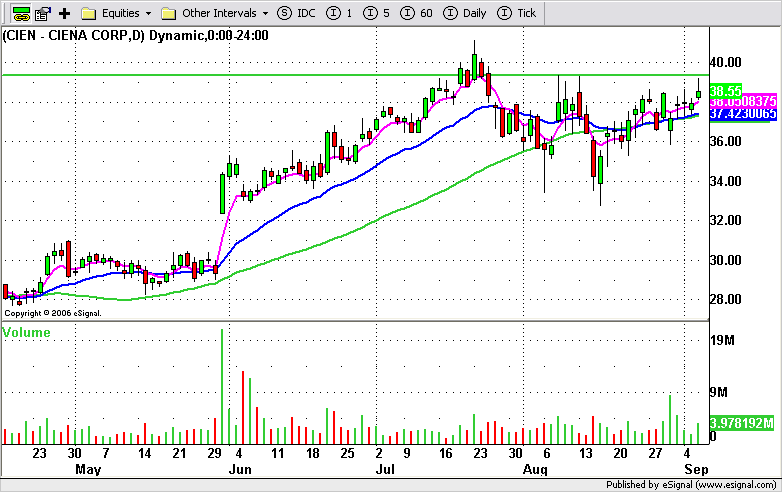Image resolution: width=782 pixels, height=492 pixels.
Task: Click the Jun month label
Action: [240, 470]
